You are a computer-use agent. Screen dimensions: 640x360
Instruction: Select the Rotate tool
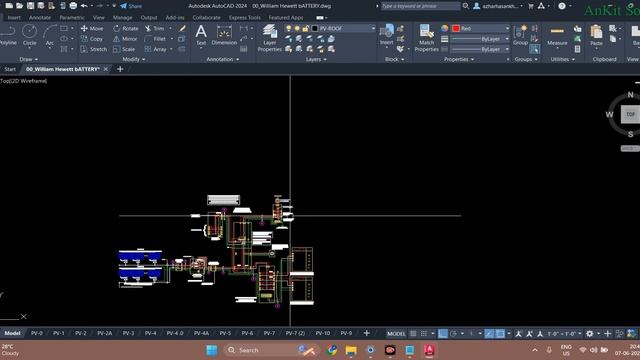click(126, 28)
